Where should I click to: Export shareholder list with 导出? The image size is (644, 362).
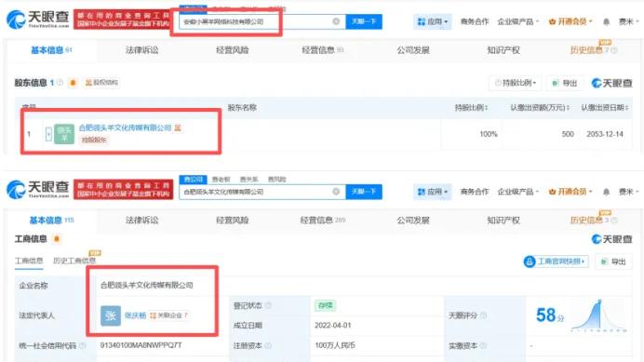coord(564,83)
